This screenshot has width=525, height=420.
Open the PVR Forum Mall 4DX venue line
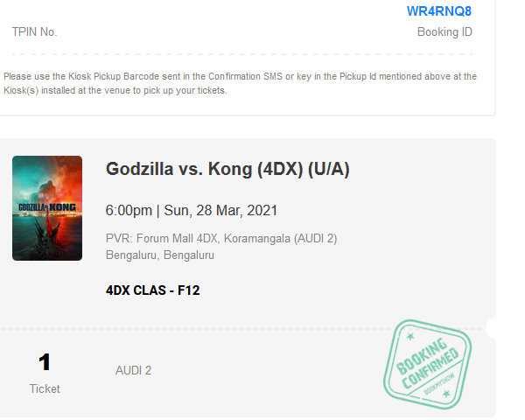[x=220, y=238]
